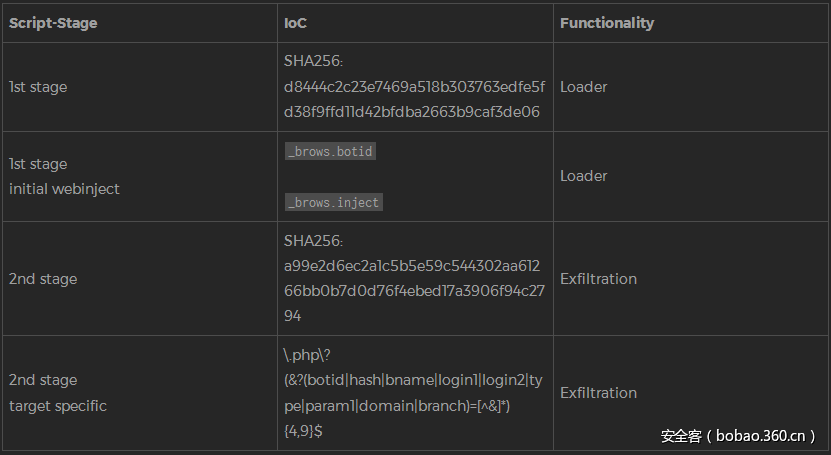Click Exfiltration cell in the regex row
This screenshot has width=831, height=455.
(598, 393)
